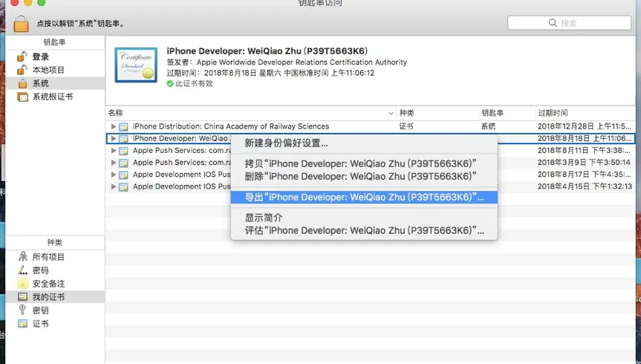Viewport: 641px width, 364px height.
Task: Select iPhone Distribution: China Academy of Railway Sciences
Action: pos(230,126)
